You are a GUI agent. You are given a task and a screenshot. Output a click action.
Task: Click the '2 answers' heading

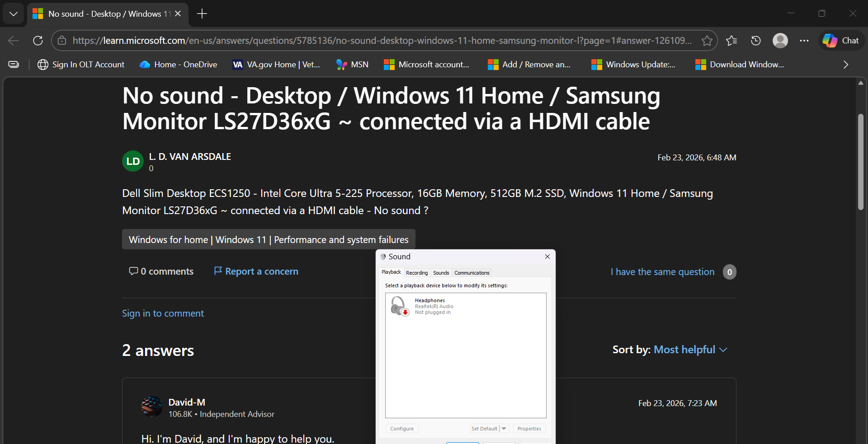click(158, 351)
